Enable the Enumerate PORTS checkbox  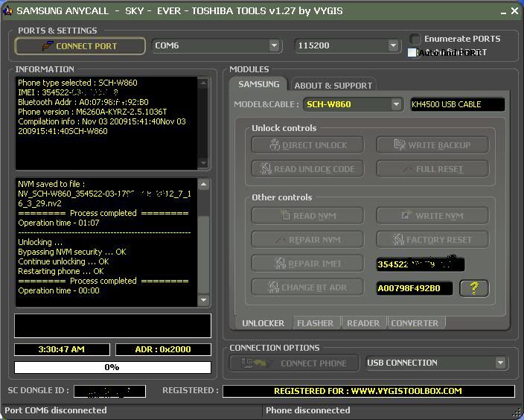(415, 39)
